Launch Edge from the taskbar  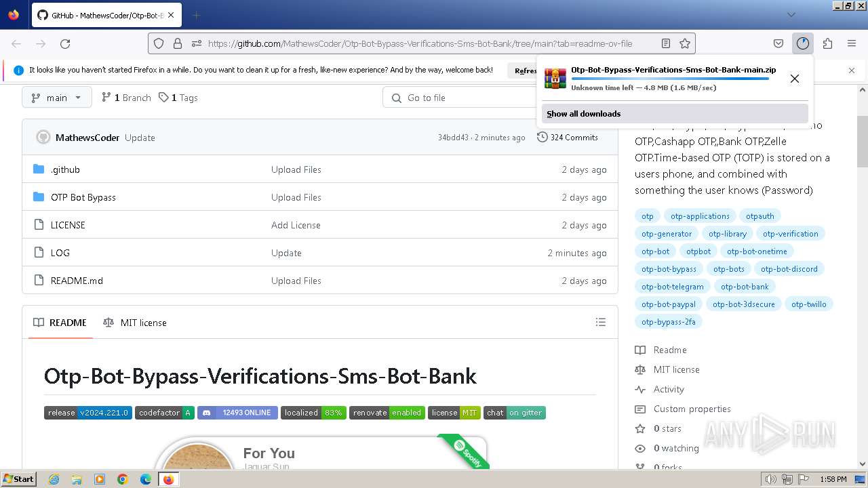(146, 479)
